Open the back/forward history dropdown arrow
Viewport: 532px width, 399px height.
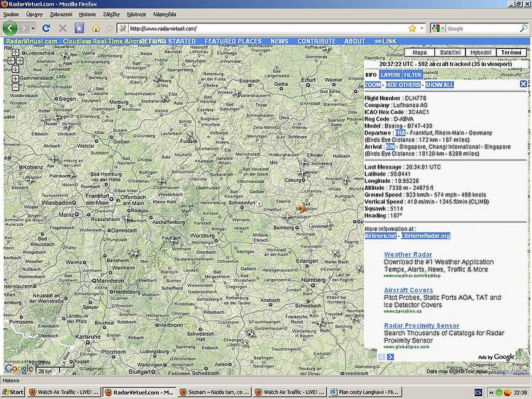[x=33, y=28]
